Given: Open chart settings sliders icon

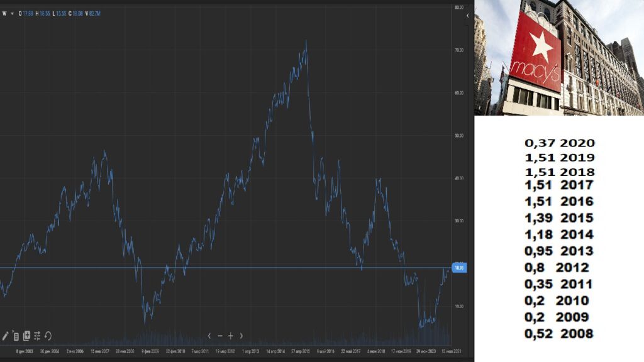Looking at the screenshot, I should coord(37,336).
